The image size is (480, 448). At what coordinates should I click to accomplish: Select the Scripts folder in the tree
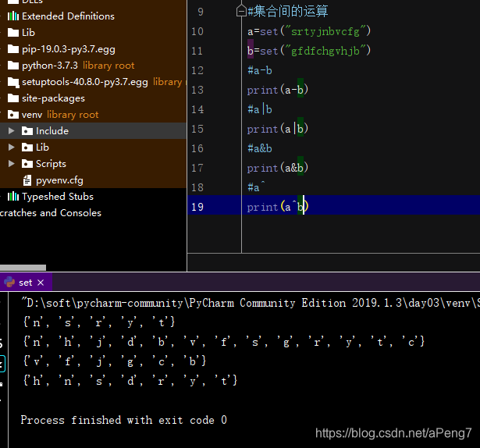pyautogui.click(x=51, y=164)
